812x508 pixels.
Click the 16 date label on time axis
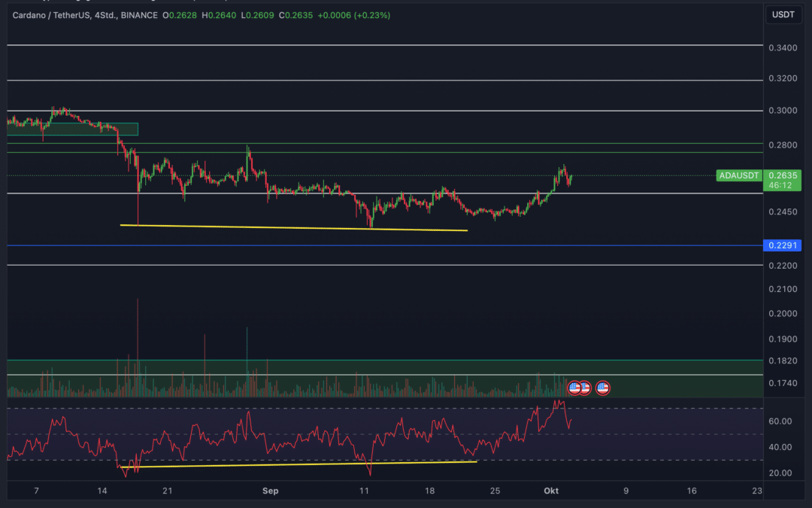click(692, 491)
